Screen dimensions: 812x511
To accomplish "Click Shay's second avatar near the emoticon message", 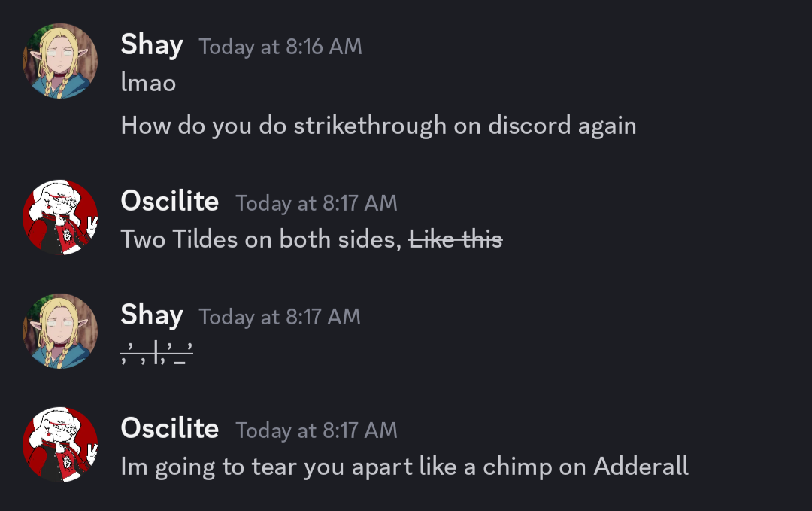I will coord(59,330).
